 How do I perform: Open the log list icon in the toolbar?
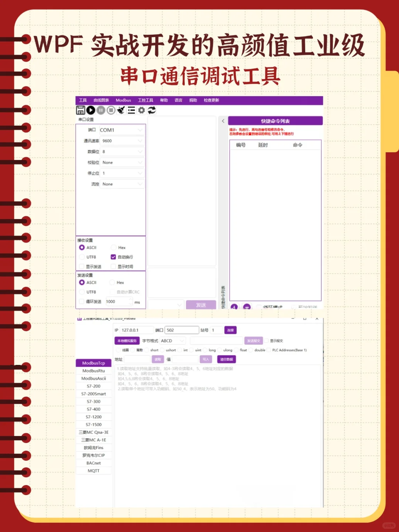click(x=131, y=110)
